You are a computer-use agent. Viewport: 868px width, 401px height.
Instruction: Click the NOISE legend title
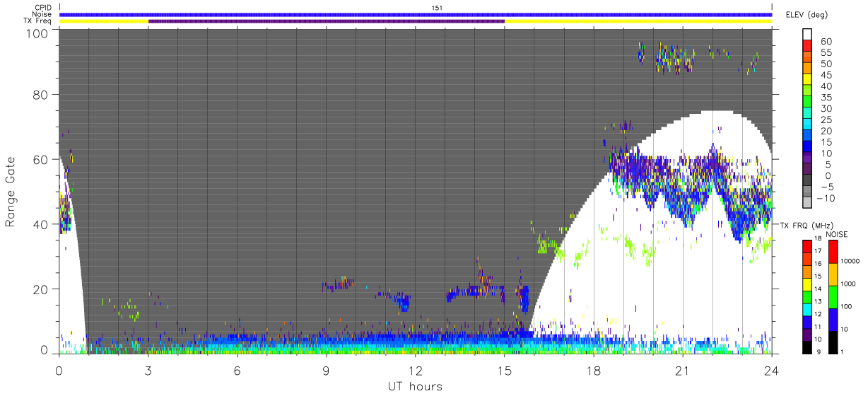(837, 234)
